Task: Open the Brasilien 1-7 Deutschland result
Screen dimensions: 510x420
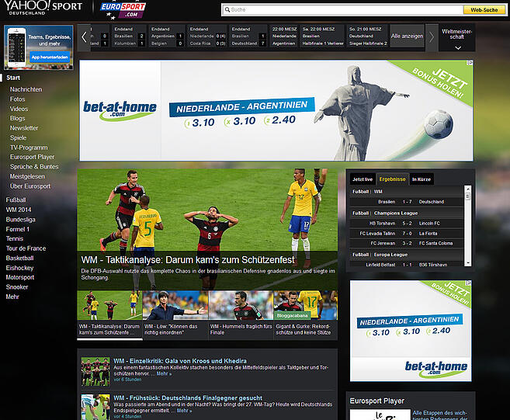Action: [407, 202]
